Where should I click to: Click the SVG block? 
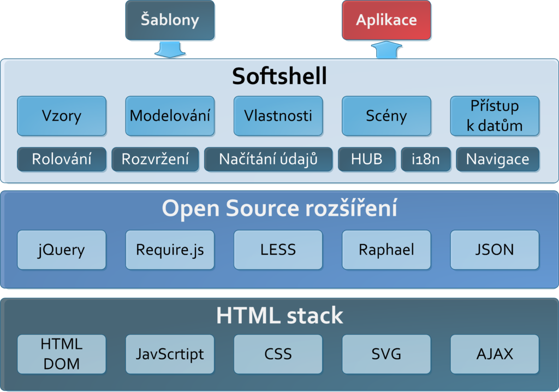point(386,354)
